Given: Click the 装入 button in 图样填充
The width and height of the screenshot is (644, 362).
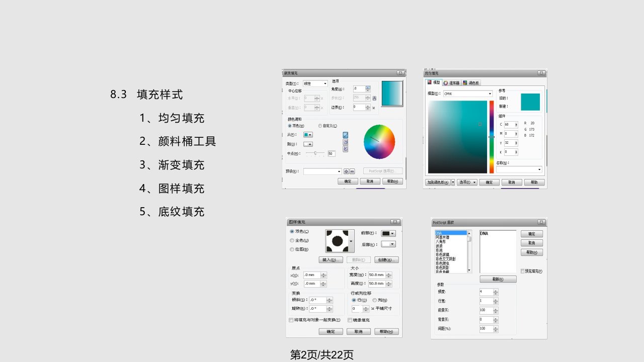Looking at the screenshot, I should pos(331,260).
